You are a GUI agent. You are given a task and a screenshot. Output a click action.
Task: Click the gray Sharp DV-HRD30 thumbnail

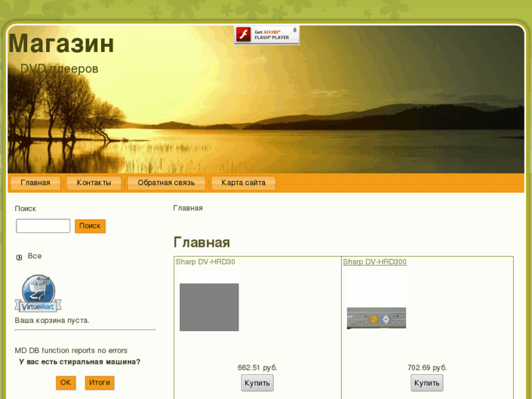pos(209,307)
